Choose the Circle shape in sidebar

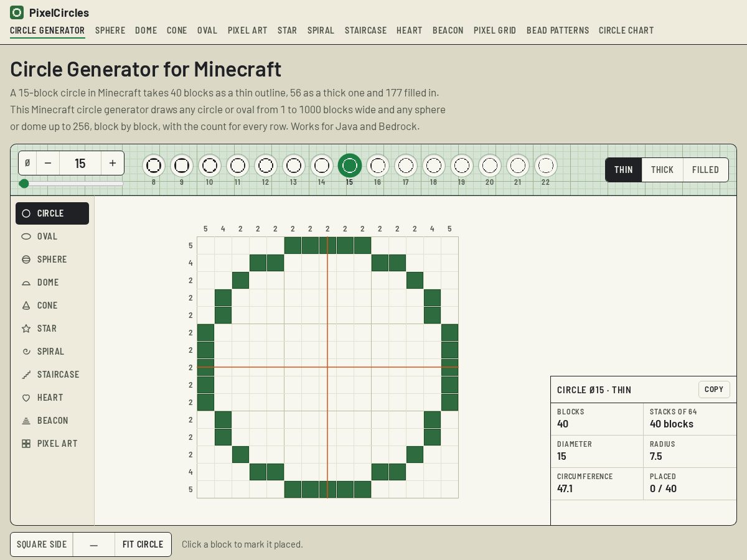(52, 213)
